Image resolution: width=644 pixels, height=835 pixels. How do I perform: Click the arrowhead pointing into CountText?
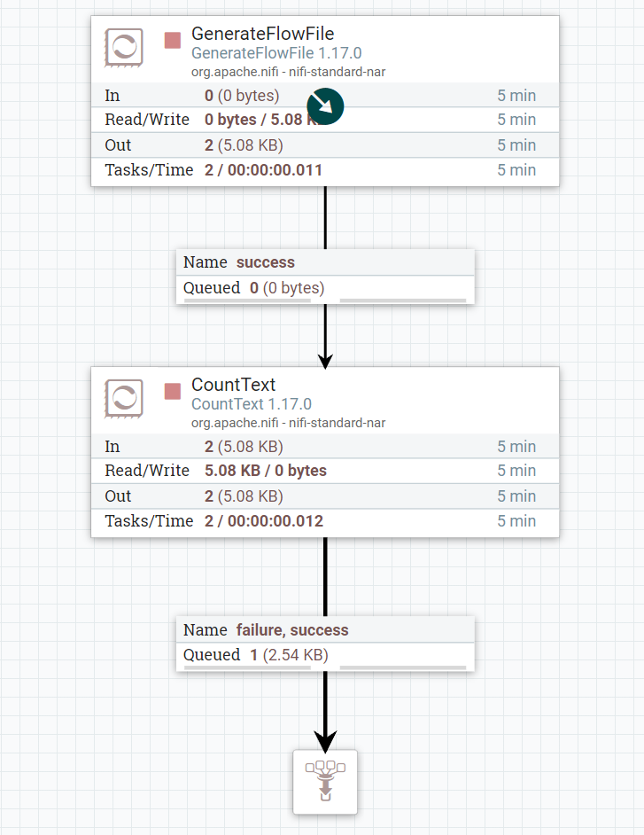325,360
